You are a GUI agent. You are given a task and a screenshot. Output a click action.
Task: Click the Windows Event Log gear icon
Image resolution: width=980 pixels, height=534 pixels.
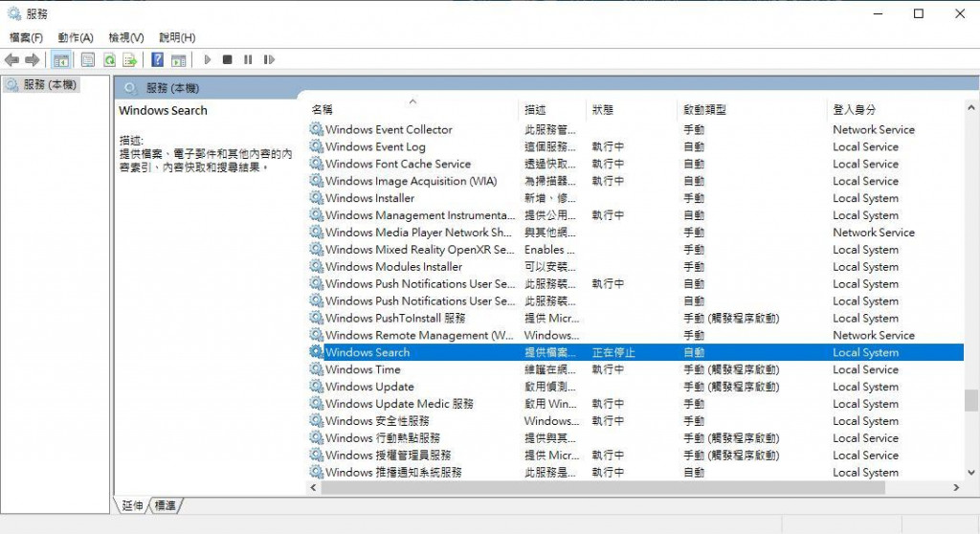point(316,146)
